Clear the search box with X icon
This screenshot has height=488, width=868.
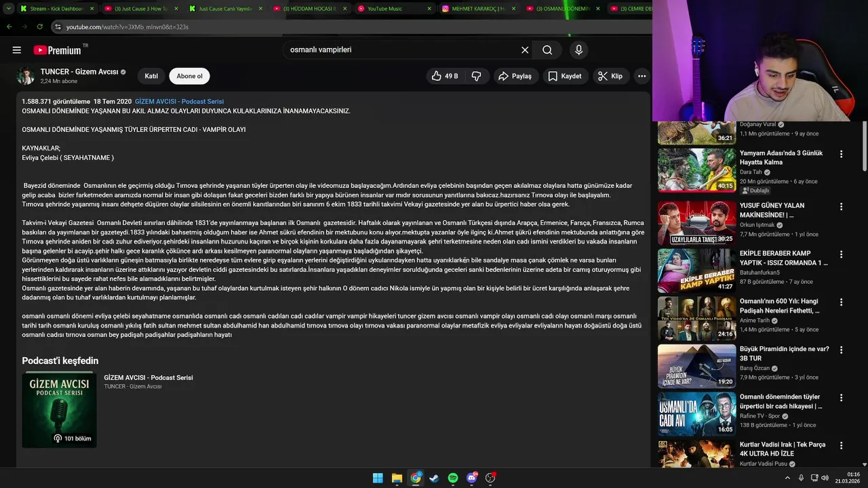pyautogui.click(x=525, y=50)
